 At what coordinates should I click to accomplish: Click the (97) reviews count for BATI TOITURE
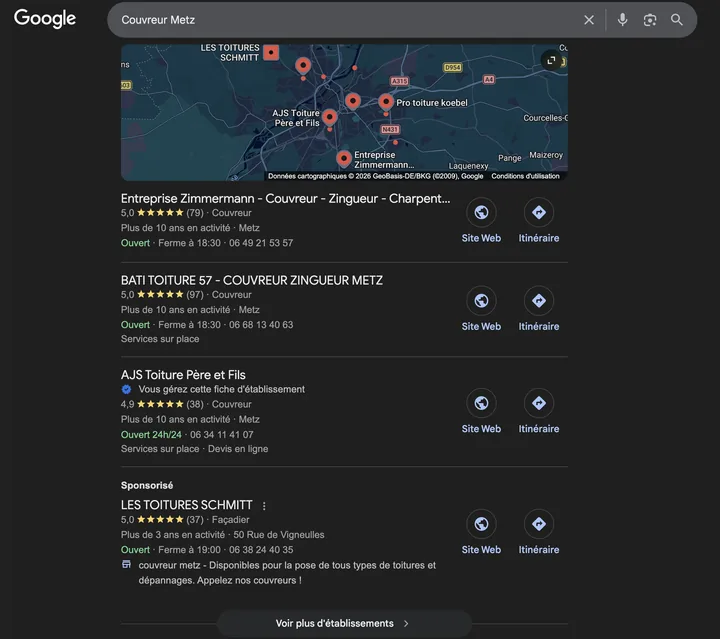(195, 294)
